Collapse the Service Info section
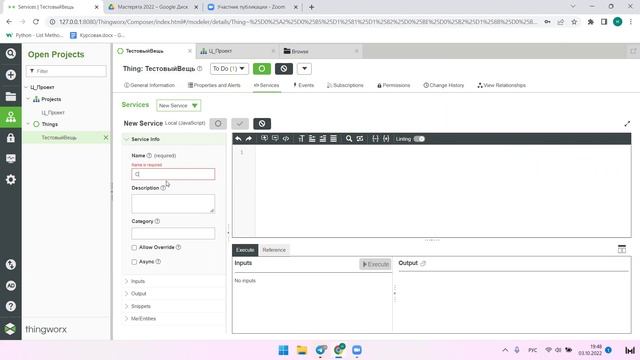The image size is (640, 360). [x=127, y=139]
